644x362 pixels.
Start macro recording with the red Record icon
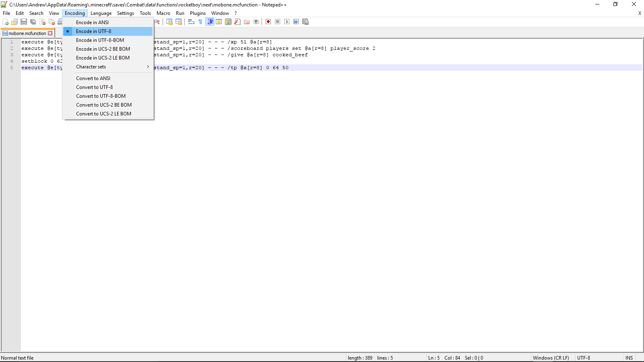tap(268, 22)
